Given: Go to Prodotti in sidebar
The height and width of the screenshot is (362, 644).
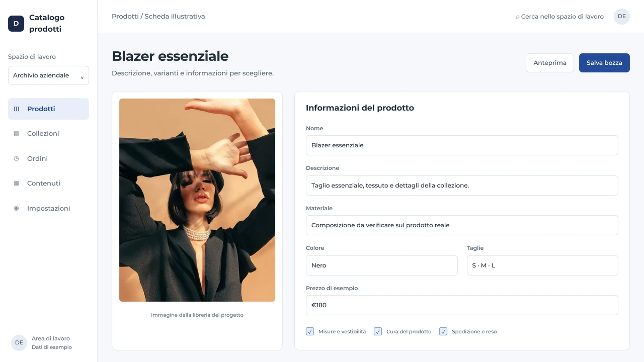Looking at the screenshot, I should point(48,109).
